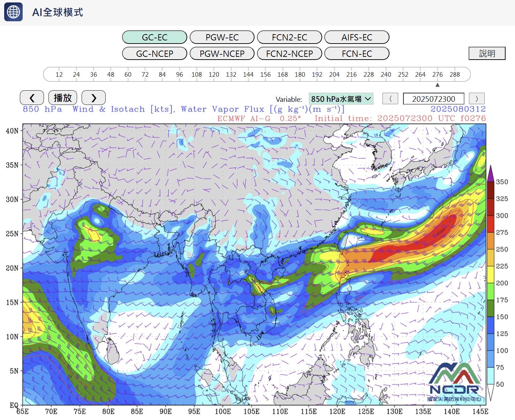Viewport: 515px width, 420px height.
Task: Switch to the PGW-EC model
Action: coord(222,37)
